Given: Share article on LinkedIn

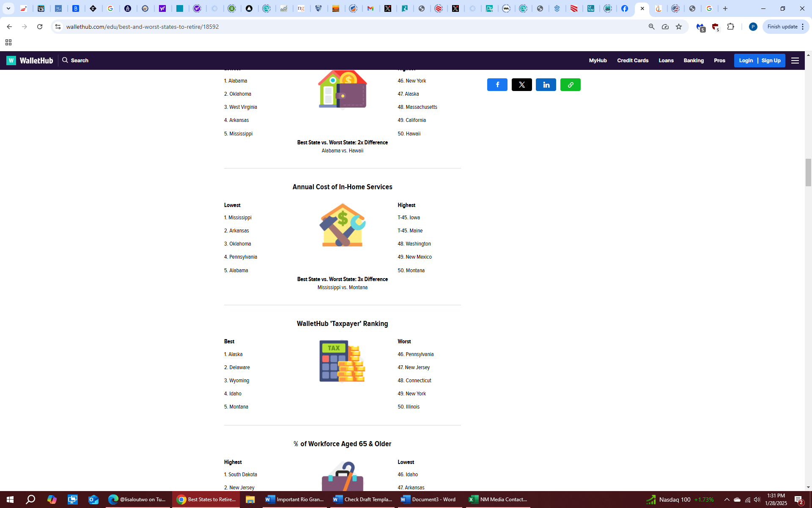Looking at the screenshot, I should click(x=546, y=85).
